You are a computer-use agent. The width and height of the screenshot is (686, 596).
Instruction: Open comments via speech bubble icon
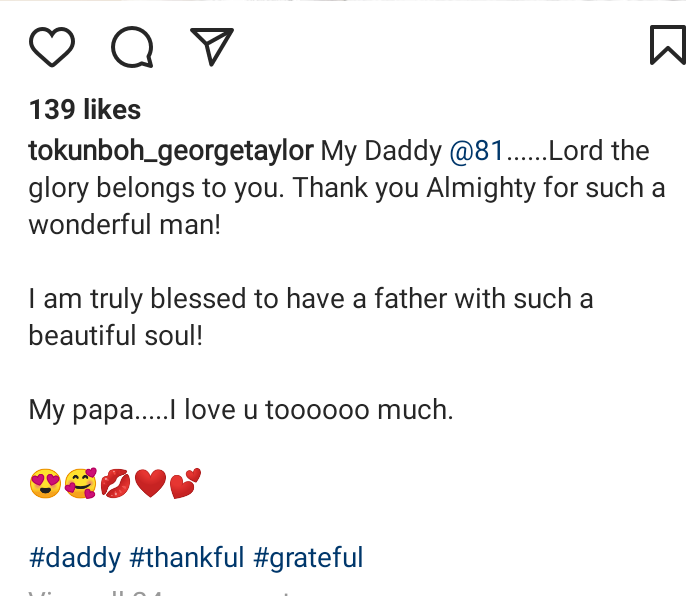point(132,46)
